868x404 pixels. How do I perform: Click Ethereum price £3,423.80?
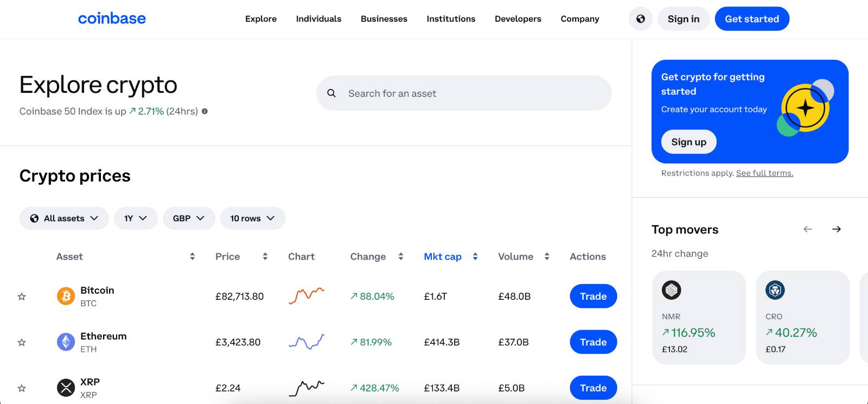click(238, 342)
